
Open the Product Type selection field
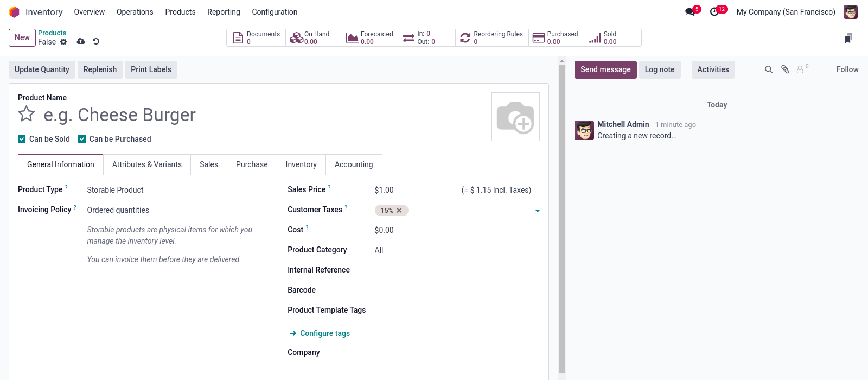coord(174,190)
